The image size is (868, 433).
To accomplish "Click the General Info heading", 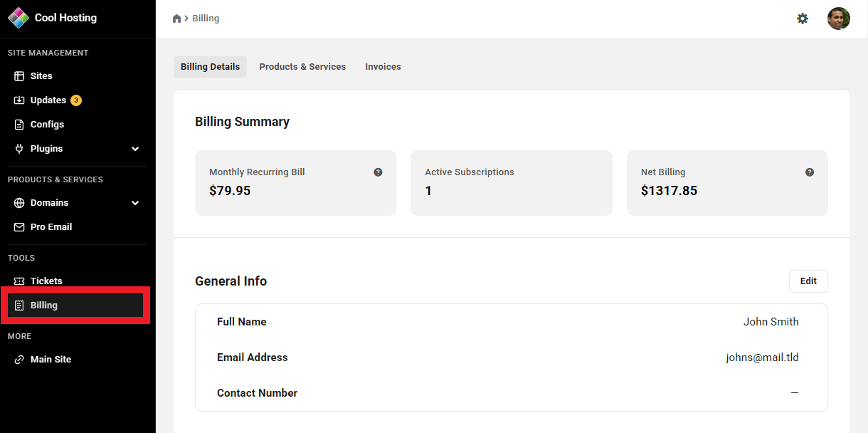I will (231, 281).
